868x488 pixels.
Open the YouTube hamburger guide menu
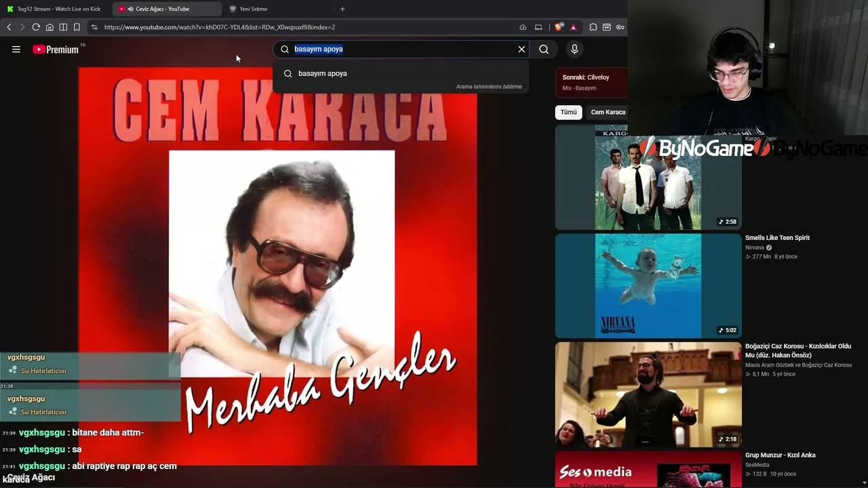coord(16,49)
